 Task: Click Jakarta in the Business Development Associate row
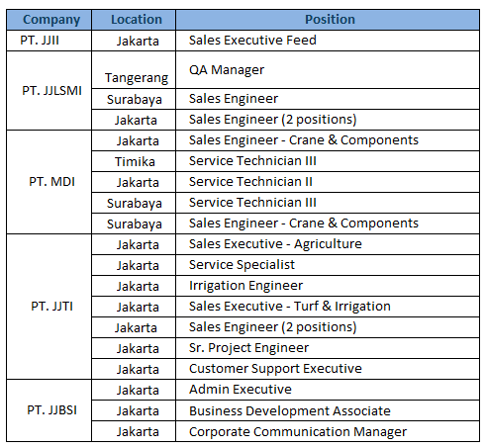click(134, 410)
